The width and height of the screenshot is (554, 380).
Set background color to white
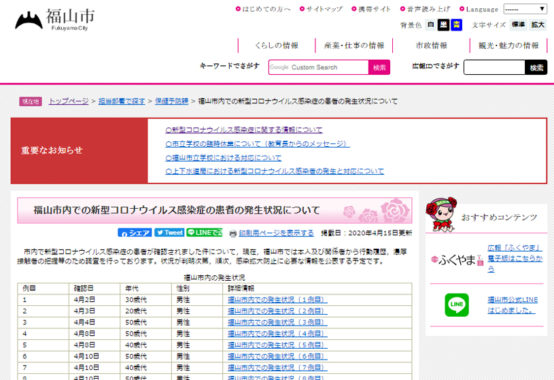point(430,25)
